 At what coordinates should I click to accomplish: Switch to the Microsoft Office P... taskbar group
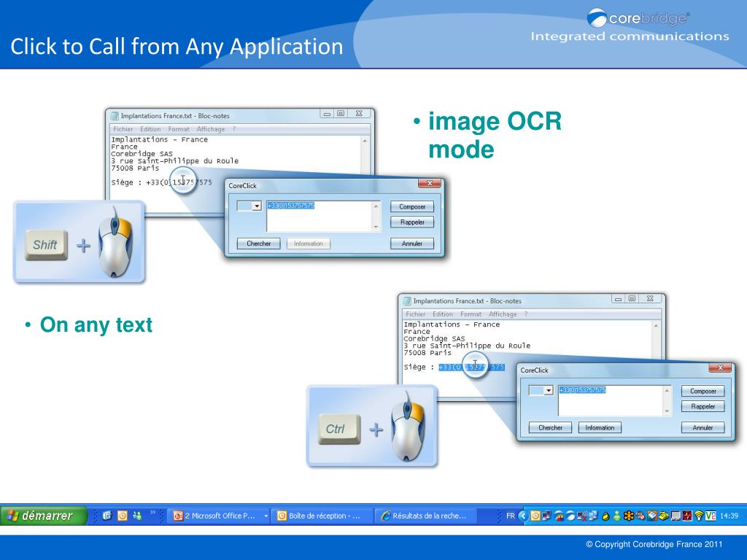(x=217, y=516)
